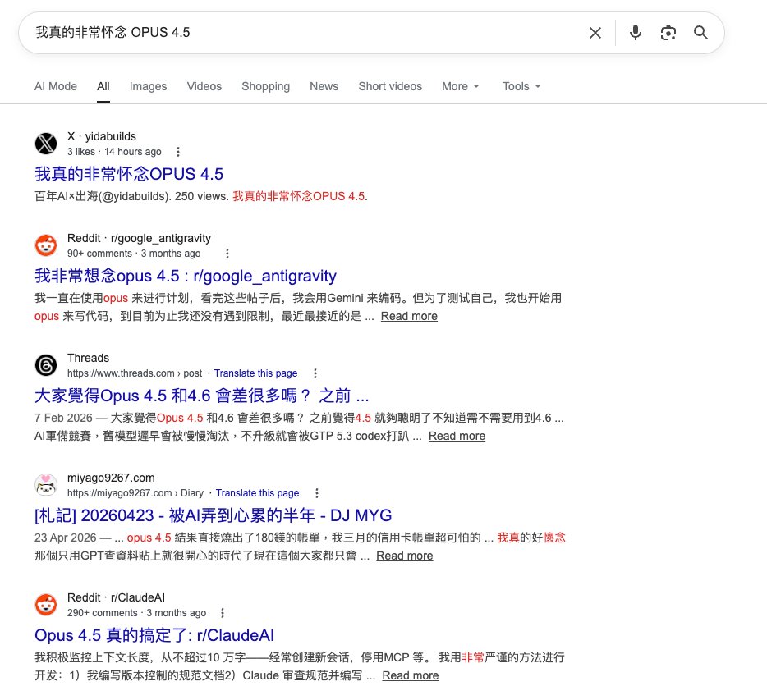Open three-dot menu for r/google_antigravity result
This screenshot has width=767, height=700.
coord(227,254)
